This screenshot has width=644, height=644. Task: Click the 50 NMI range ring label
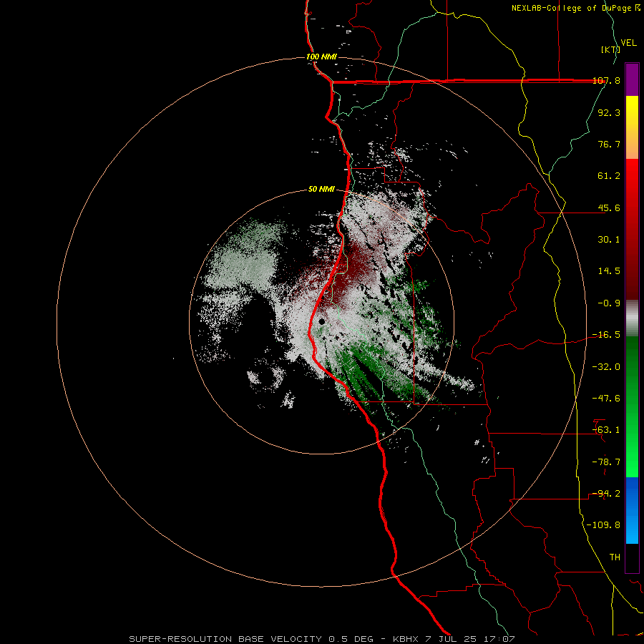[x=321, y=190]
